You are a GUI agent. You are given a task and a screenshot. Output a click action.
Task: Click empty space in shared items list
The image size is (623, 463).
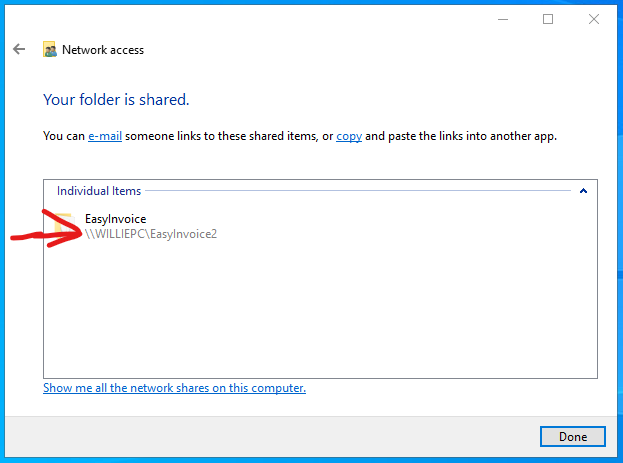320,310
